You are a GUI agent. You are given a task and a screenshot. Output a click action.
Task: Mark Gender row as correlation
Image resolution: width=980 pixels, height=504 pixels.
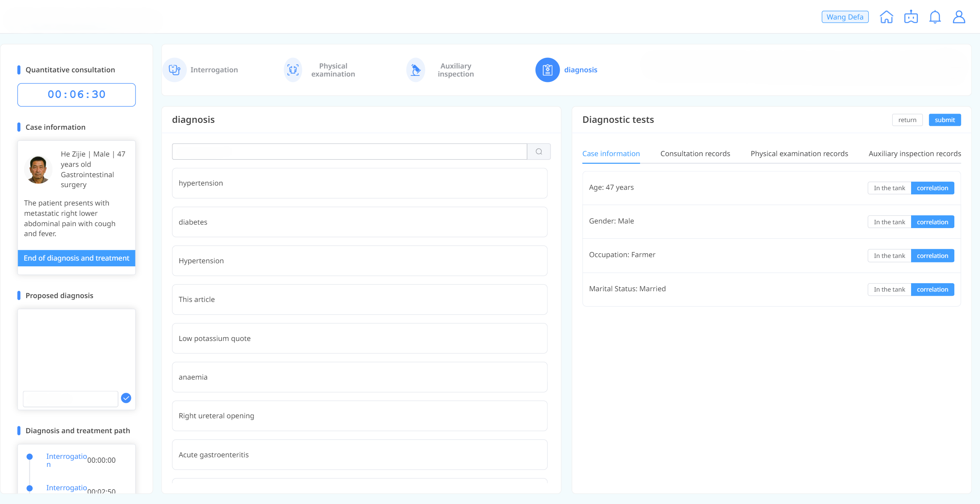click(x=932, y=222)
